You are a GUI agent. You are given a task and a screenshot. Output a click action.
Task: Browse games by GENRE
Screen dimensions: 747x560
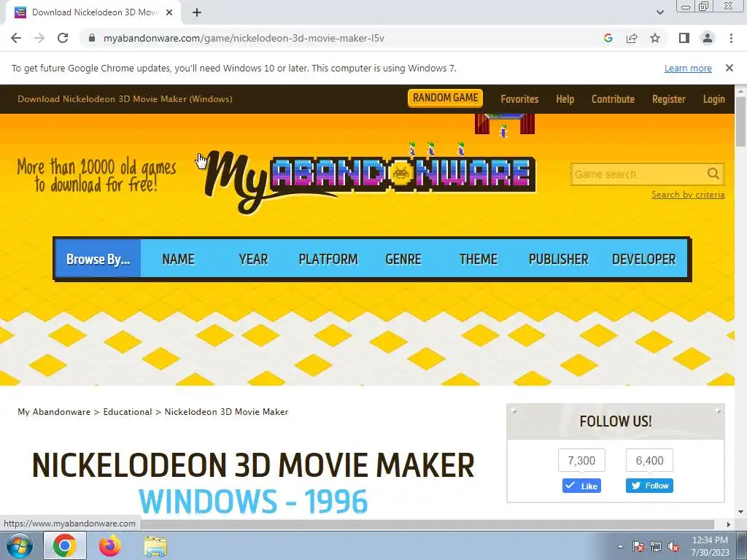click(403, 259)
